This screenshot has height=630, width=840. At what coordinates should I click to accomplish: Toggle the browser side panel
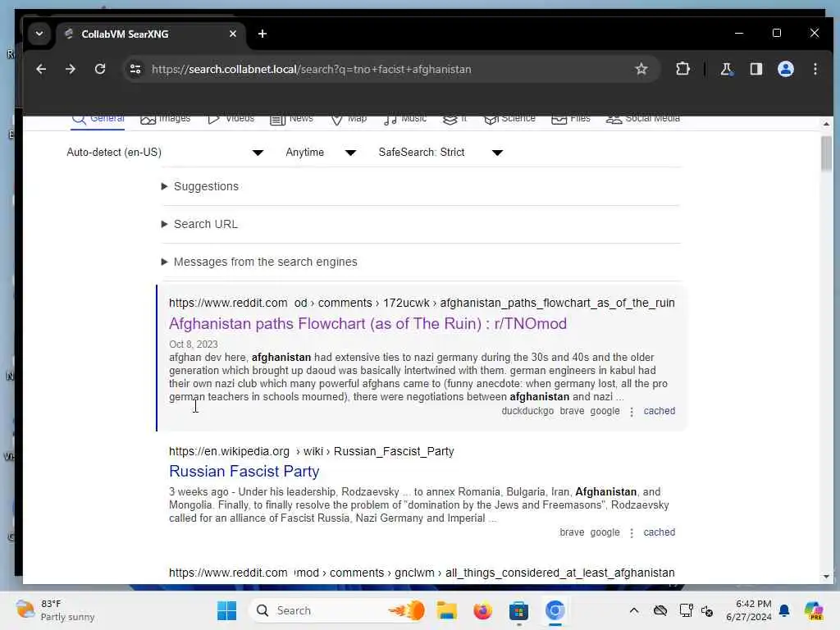[756, 69]
